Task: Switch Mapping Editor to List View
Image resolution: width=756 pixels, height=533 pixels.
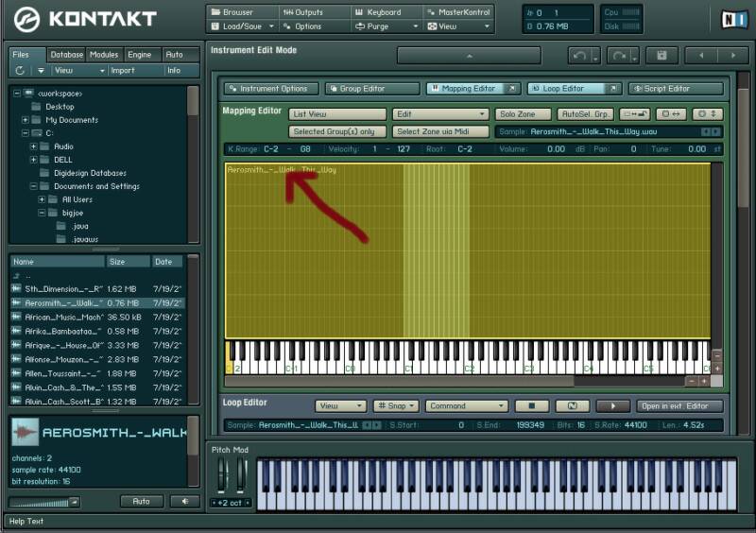Action: point(337,114)
